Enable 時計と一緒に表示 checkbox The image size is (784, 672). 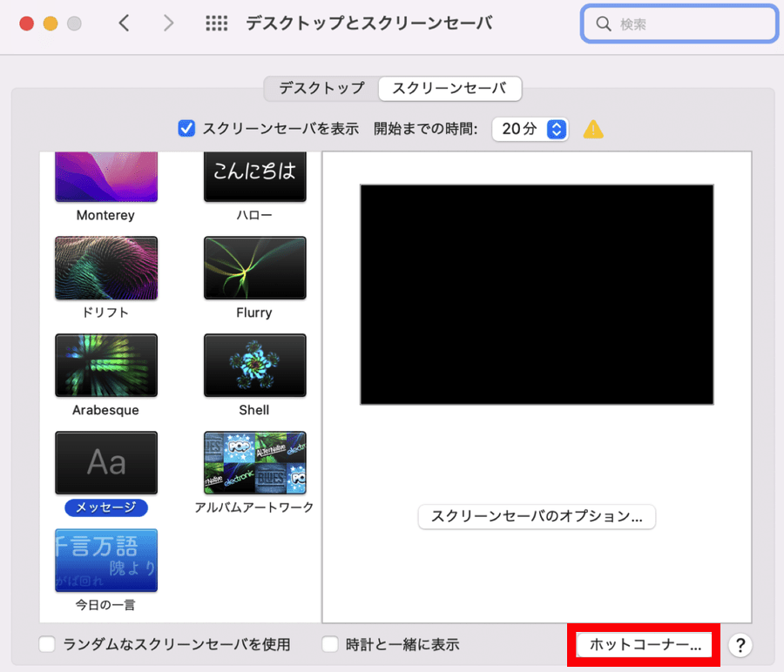tap(330, 644)
